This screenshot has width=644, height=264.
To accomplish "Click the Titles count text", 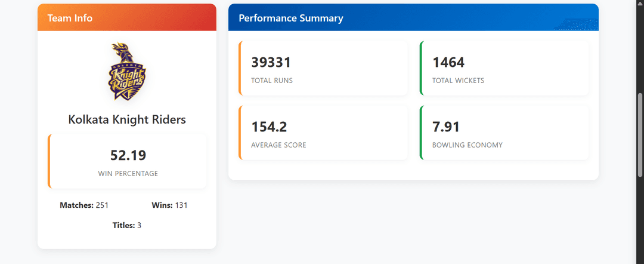I will point(127,225).
